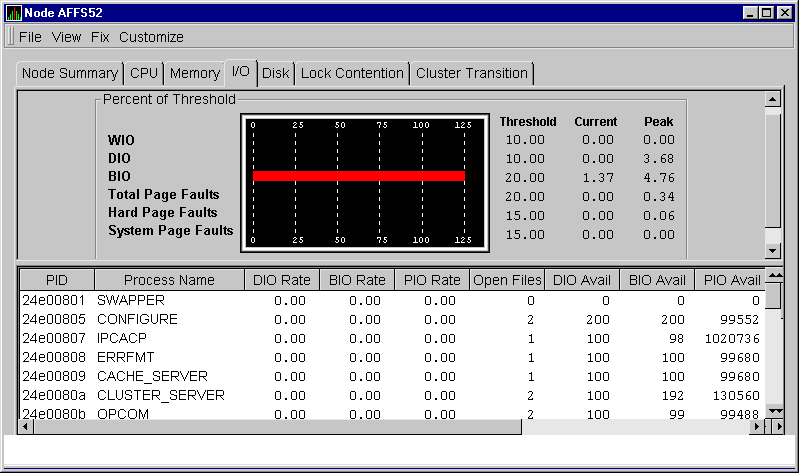Open the Cluster Transition tab
This screenshot has height=473, width=799.
[x=471, y=73]
